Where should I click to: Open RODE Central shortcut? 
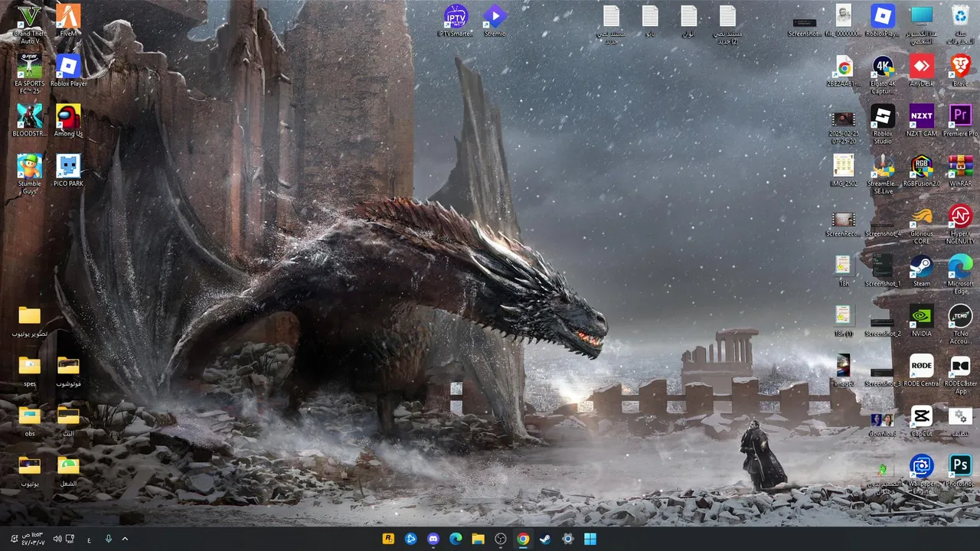[x=922, y=370]
